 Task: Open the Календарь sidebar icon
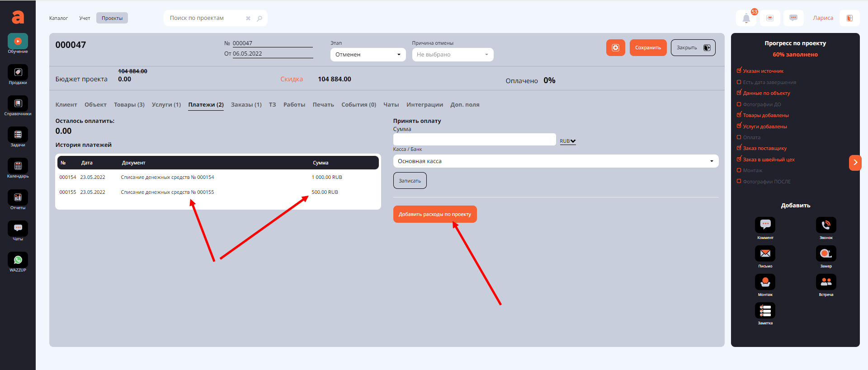pos(18,166)
